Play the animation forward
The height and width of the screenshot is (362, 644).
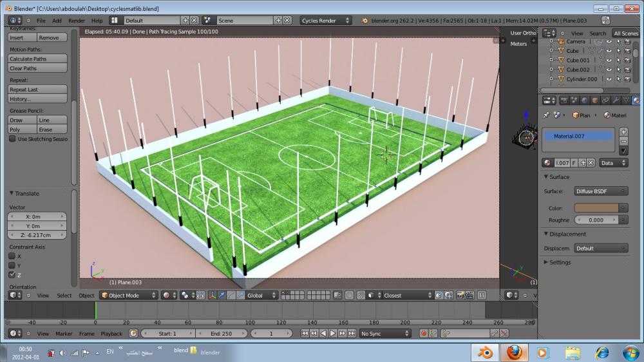point(333,333)
